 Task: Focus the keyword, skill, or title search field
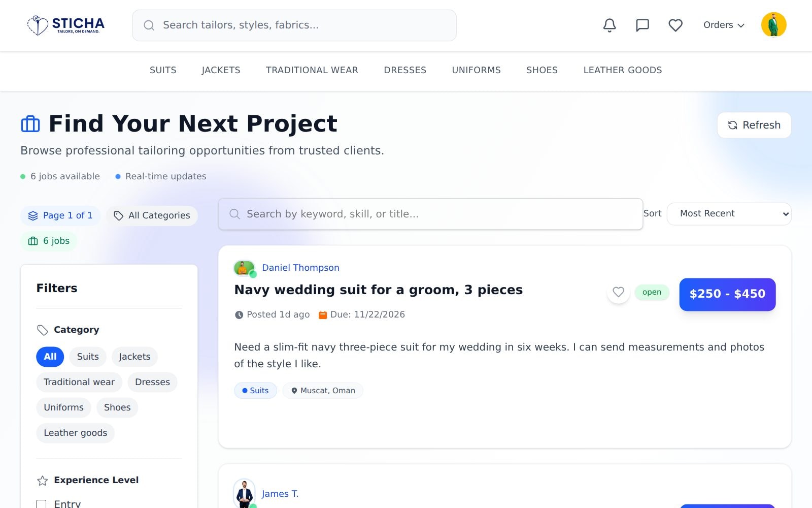(x=430, y=214)
